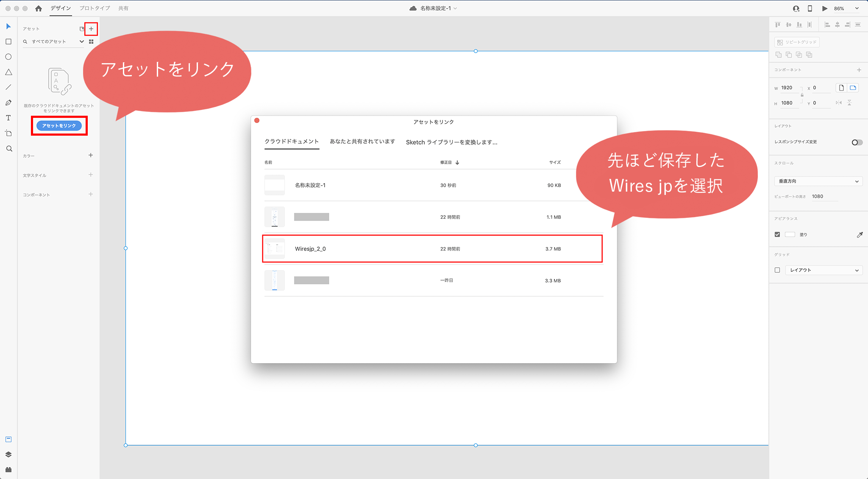Viewport: 868px width, 479px height.
Task: Click the desktop preview play icon
Action: [824, 8]
